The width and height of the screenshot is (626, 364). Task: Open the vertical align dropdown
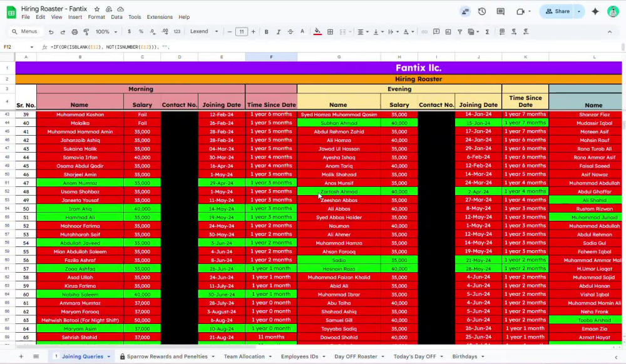click(x=378, y=31)
